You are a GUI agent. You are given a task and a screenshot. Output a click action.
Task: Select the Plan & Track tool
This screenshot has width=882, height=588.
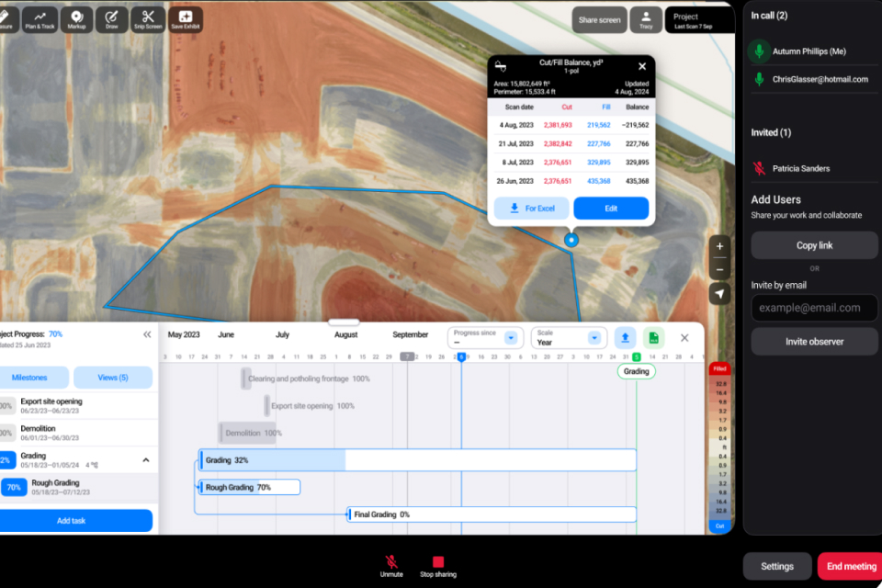coord(40,19)
